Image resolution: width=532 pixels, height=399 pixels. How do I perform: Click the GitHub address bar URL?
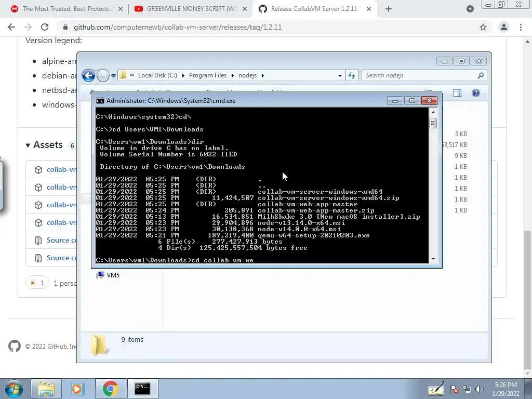178,27
